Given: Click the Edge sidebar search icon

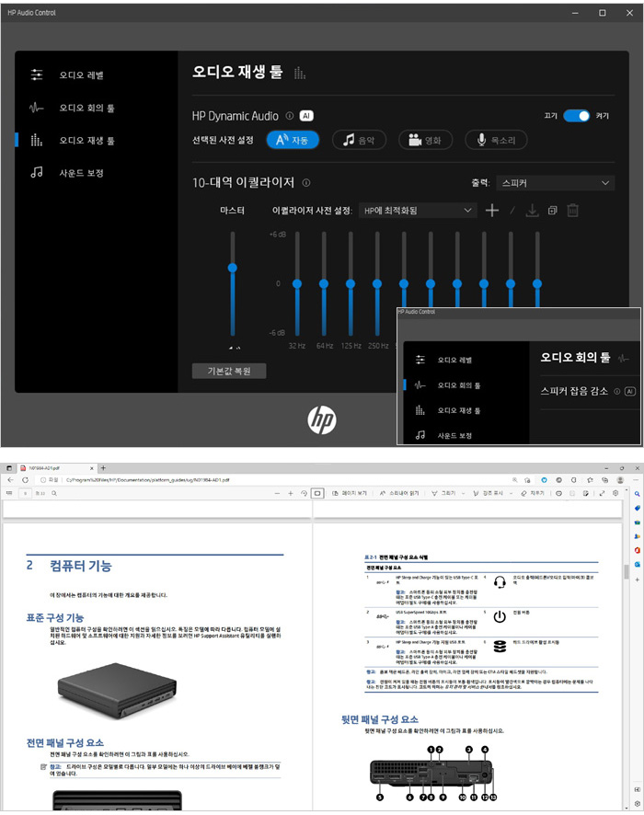Looking at the screenshot, I should point(638,494).
